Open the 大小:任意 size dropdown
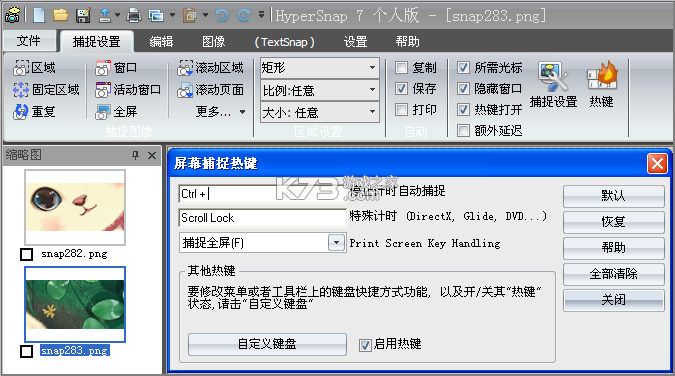This screenshot has width=675, height=376. point(319,112)
